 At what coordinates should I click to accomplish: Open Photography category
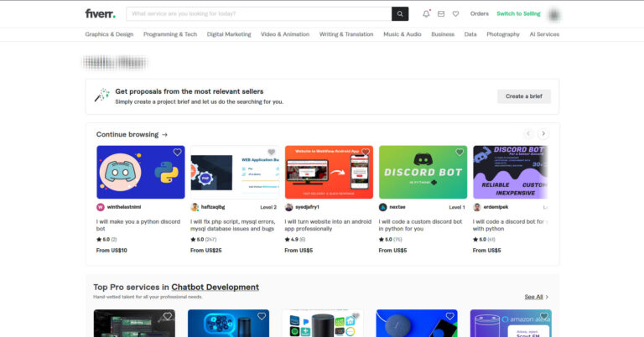click(503, 34)
